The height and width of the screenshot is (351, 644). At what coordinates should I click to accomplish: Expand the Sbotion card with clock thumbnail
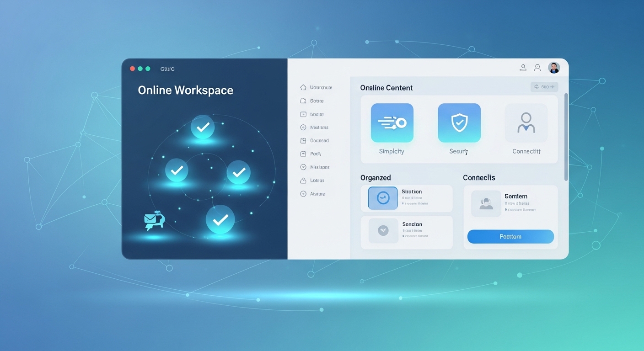(407, 198)
